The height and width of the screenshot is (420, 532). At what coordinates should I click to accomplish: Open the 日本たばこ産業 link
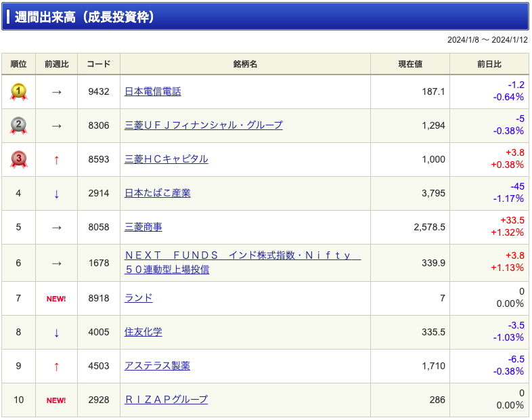(x=158, y=193)
